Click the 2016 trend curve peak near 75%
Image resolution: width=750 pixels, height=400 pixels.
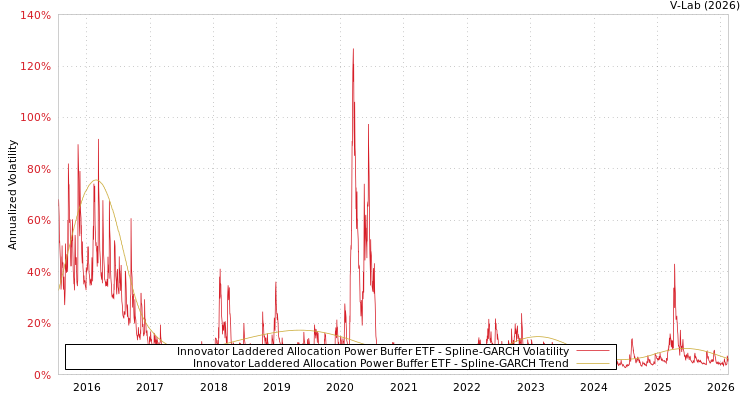point(96,180)
